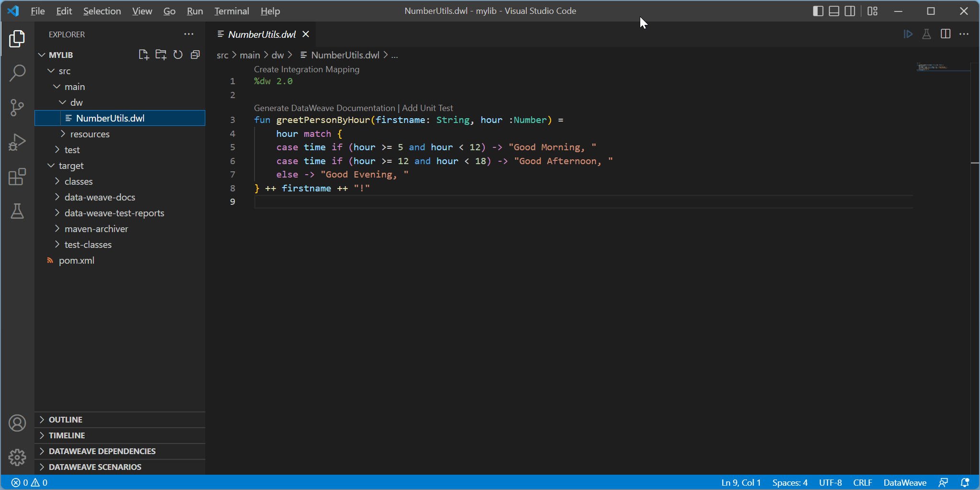
Task: Collapse the MYLIB root folder
Action: [x=120, y=55]
